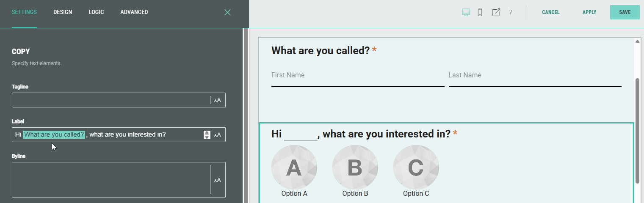The image size is (644, 203).
Task: Select Option A image choice
Action: (294, 168)
